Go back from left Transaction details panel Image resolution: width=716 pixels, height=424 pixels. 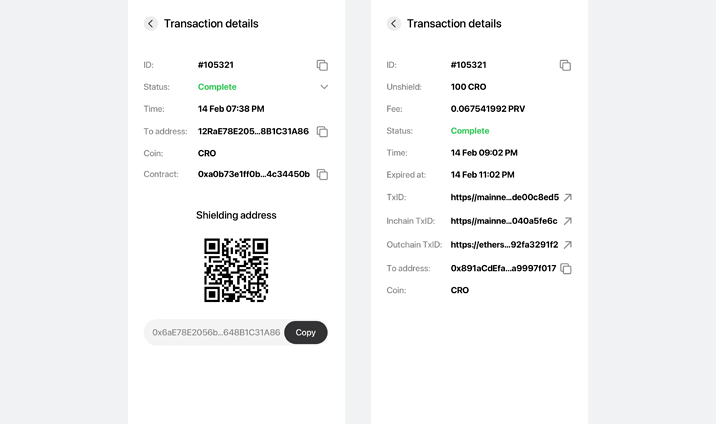(151, 23)
